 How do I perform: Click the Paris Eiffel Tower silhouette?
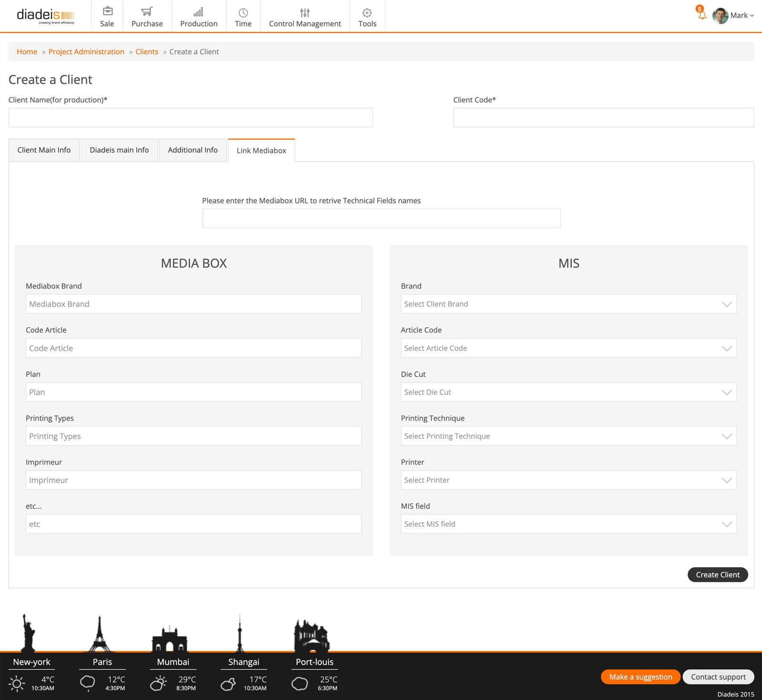(x=100, y=634)
